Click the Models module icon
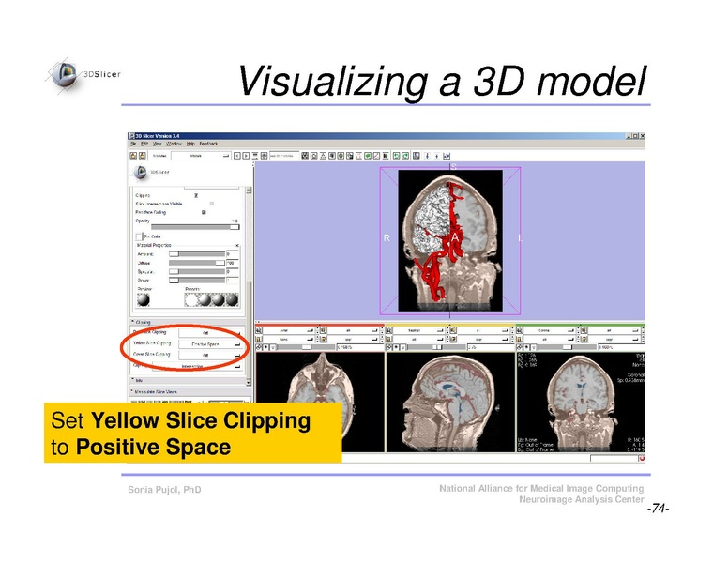The width and height of the screenshot is (728, 563). point(322,156)
